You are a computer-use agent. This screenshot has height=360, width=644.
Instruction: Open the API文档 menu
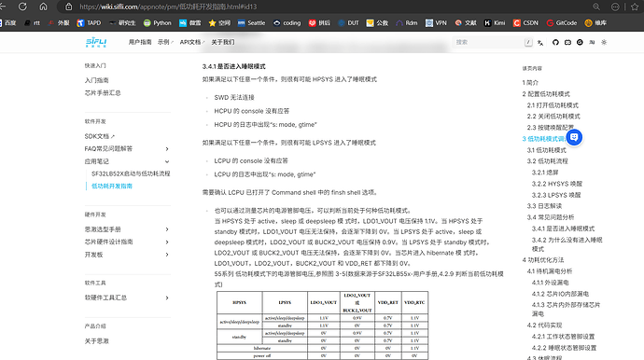coord(192,42)
